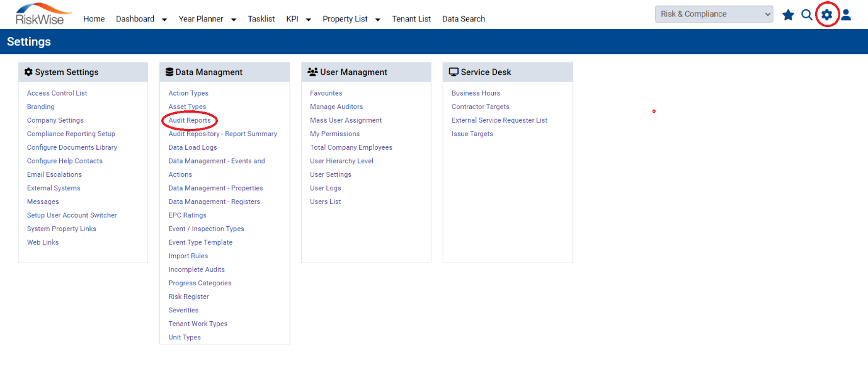Open user profile icon

(x=846, y=14)
